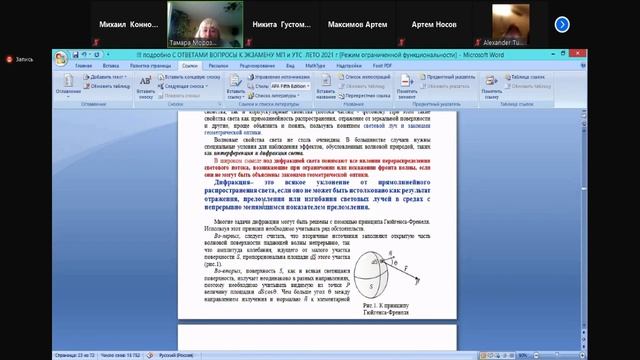Click Михаил Конно... participant tile
Viewport: 640px width, 360px height.
click(129, 24)
